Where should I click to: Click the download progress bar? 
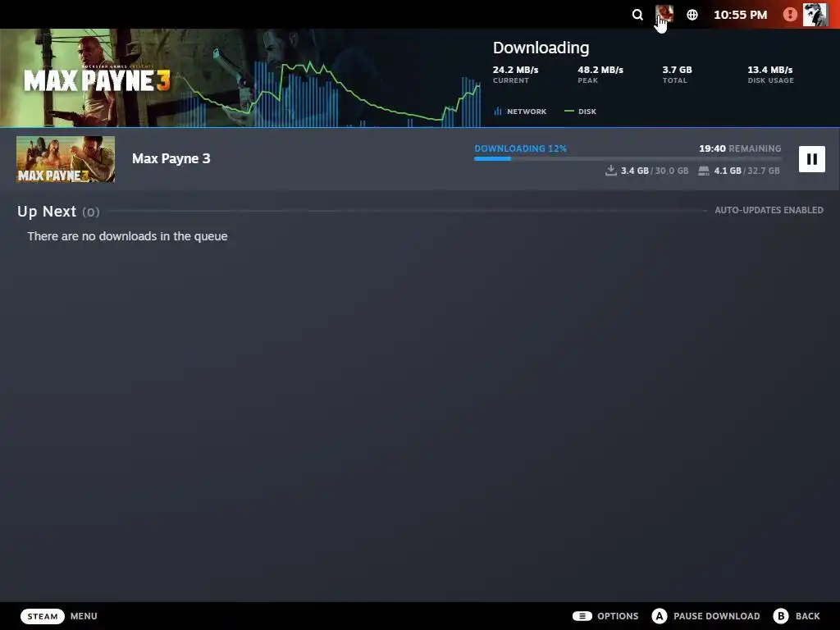(628, 158)
